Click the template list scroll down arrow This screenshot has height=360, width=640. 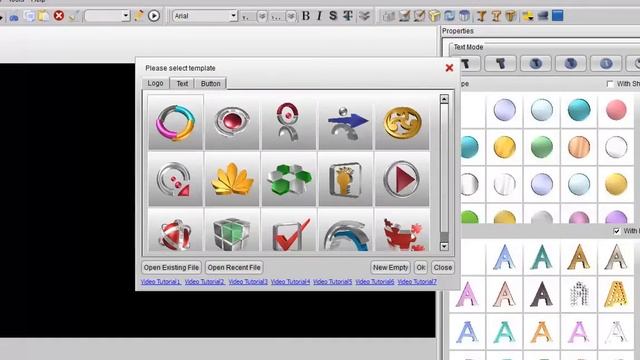pyautogui.click(x=444, y=246)
